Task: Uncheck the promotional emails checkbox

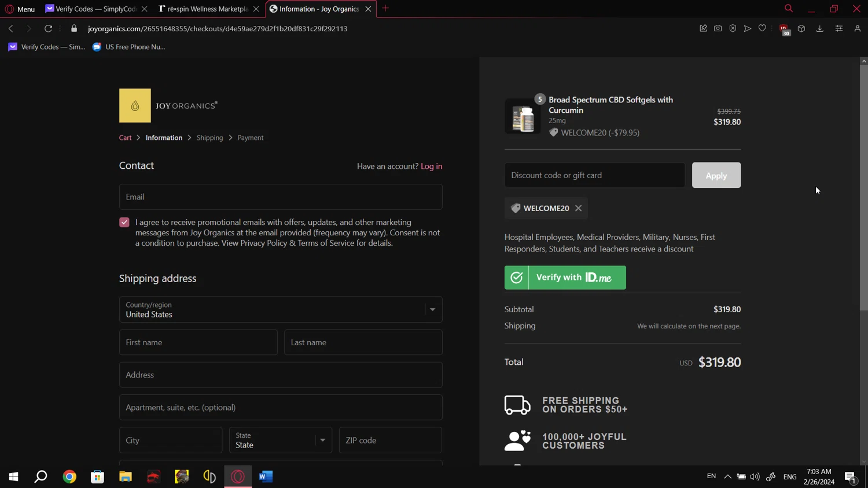Action: (x=124, y=223)
